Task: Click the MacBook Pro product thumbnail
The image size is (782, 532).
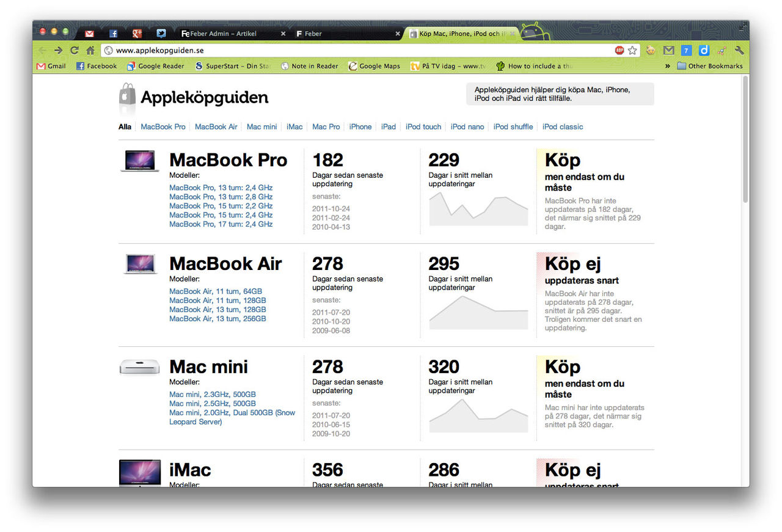Action: [x=140, y=161]
